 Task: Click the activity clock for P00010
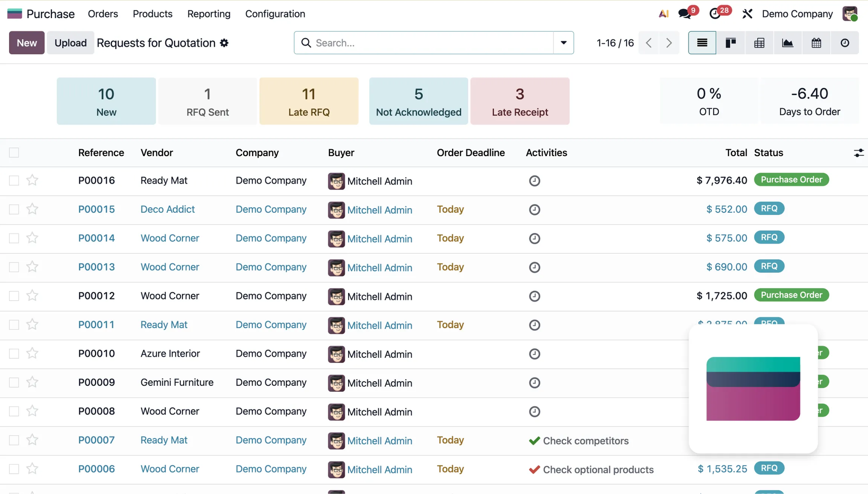pos(534,354)
